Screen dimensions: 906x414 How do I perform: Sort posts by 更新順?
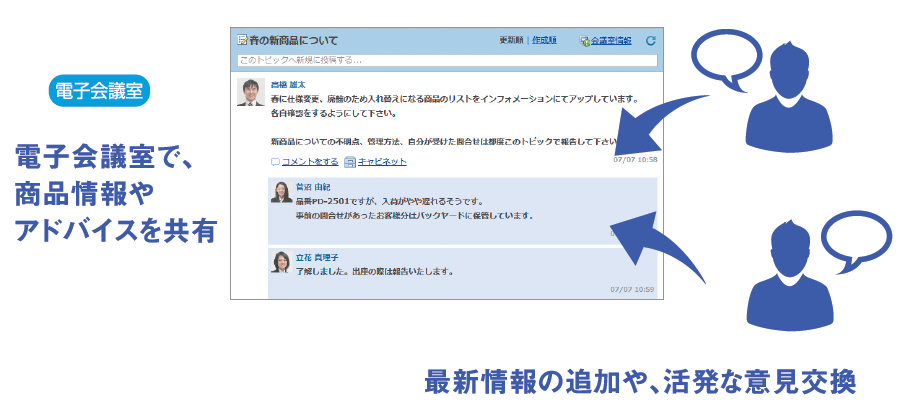[x=511, y=41]
